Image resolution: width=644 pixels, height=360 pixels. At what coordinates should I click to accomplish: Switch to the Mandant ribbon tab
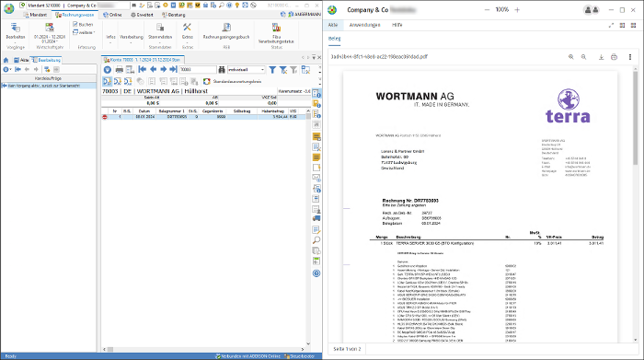point(35,15)
